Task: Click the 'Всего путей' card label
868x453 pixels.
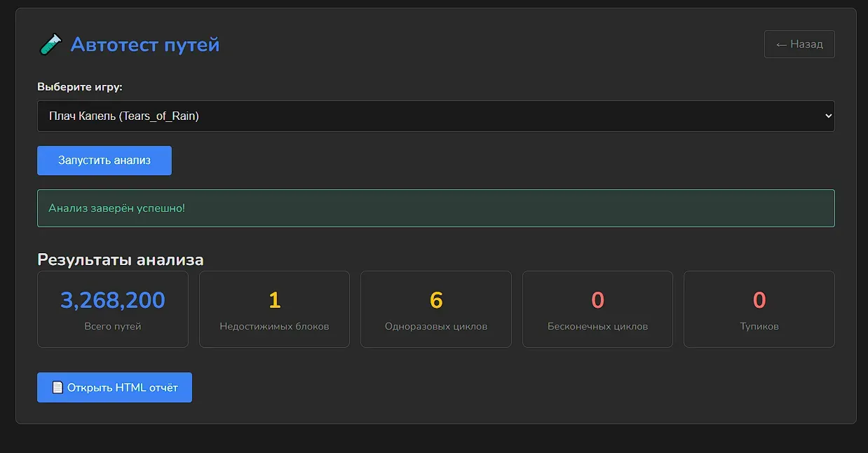Action: pyautogui.click(x=113, y=326)
